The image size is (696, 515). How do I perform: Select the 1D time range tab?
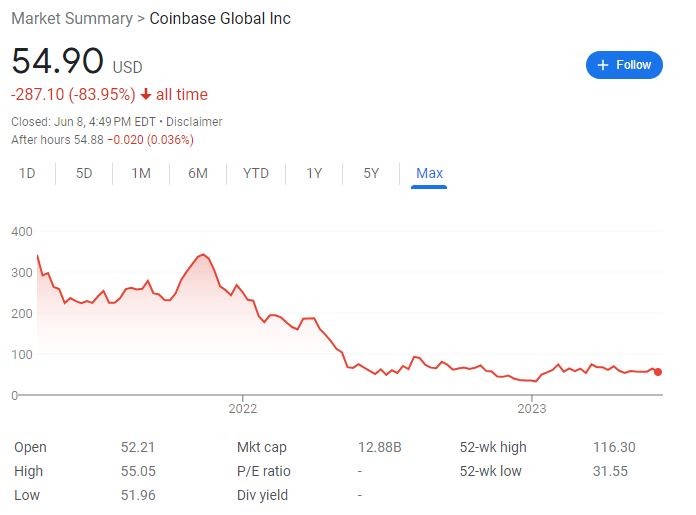pyautogui.click(x=27, y=173)
